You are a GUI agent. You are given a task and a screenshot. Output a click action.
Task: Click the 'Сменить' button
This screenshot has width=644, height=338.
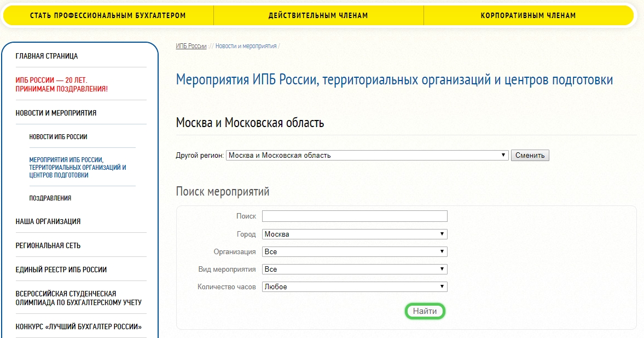pyautogui.click(x=530, y=156)
